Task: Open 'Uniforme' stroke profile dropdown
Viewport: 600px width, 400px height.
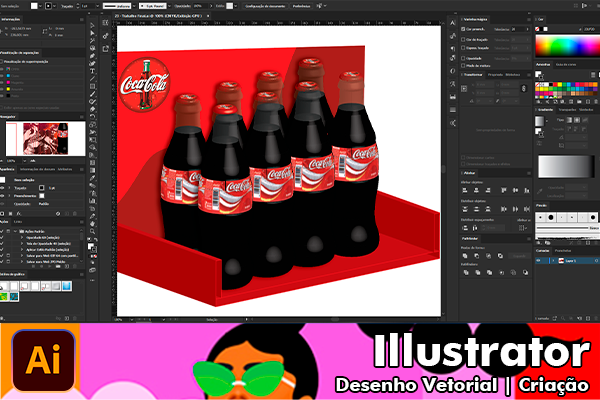Action: point(134,6)
